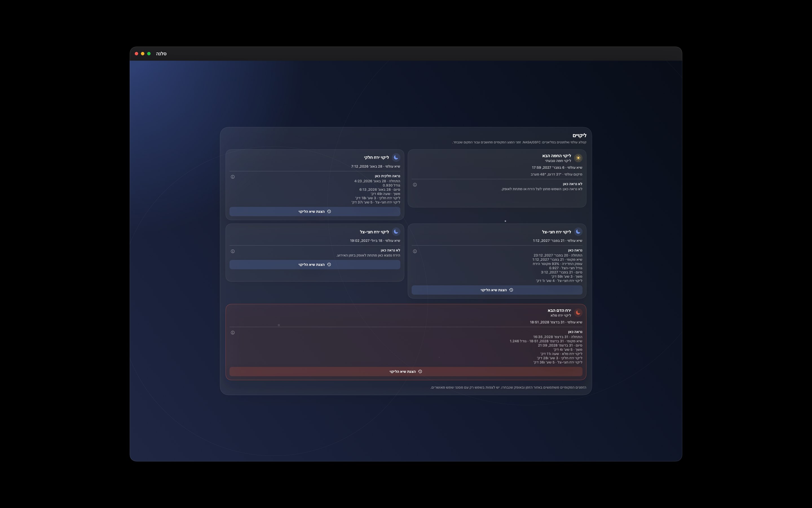
Task: Click the start line reading 23:12, 20 Feb 2027
Action: (x=558, y=255)
